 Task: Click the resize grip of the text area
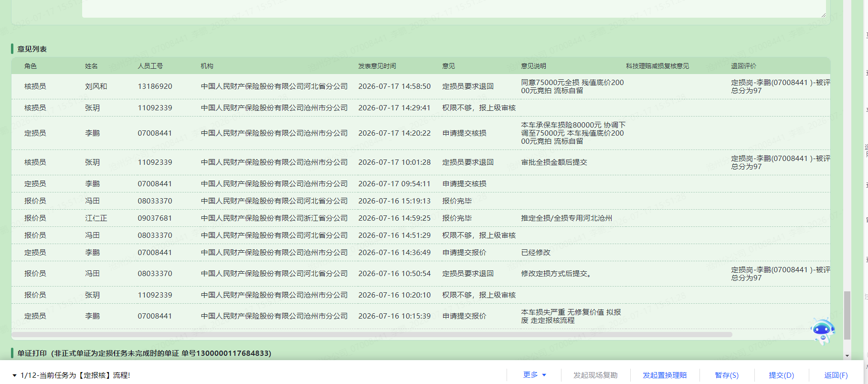(823, 15)
